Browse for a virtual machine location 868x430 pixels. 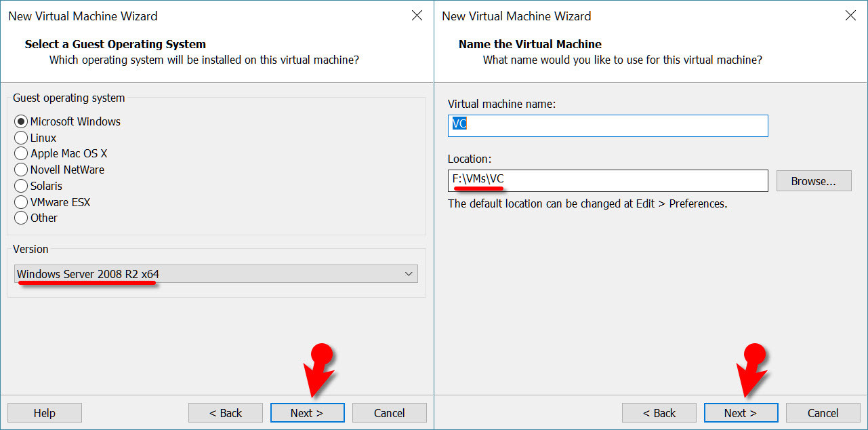pos(814,181)
